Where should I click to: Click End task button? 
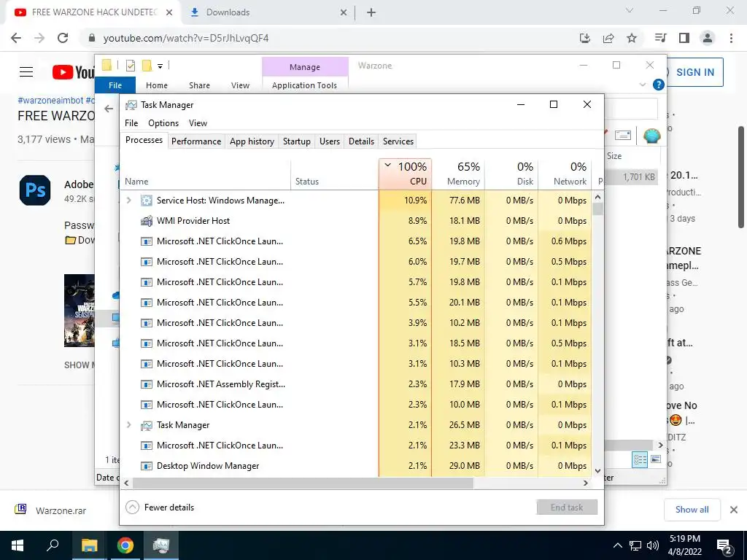[x=567, y=507]
